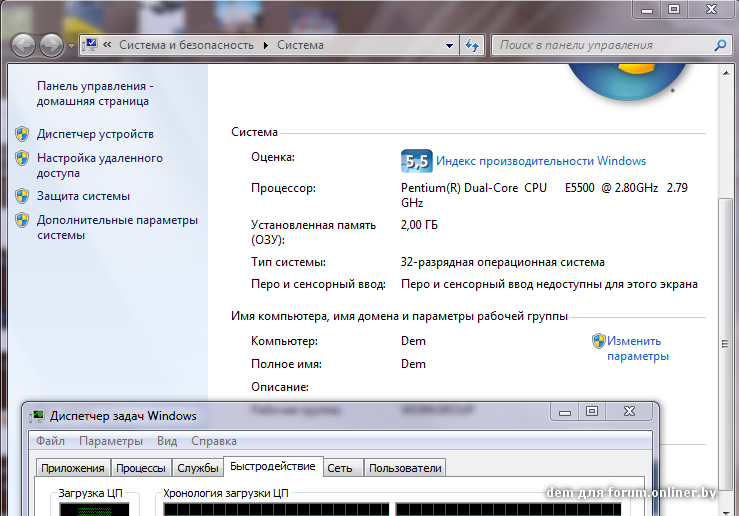Click '32-разрядная операционная система' text

[x=502, y=262]
